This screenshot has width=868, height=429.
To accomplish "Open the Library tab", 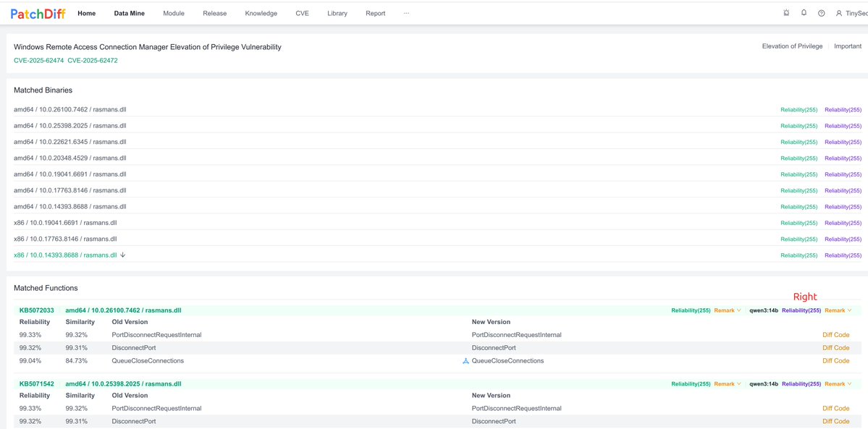I will point(337,13).
